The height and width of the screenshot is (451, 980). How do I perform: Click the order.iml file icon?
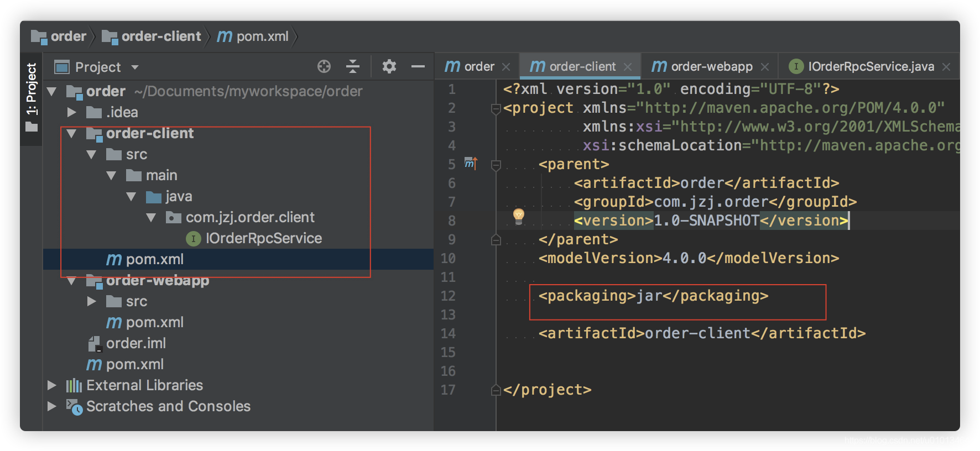(95, 344)
